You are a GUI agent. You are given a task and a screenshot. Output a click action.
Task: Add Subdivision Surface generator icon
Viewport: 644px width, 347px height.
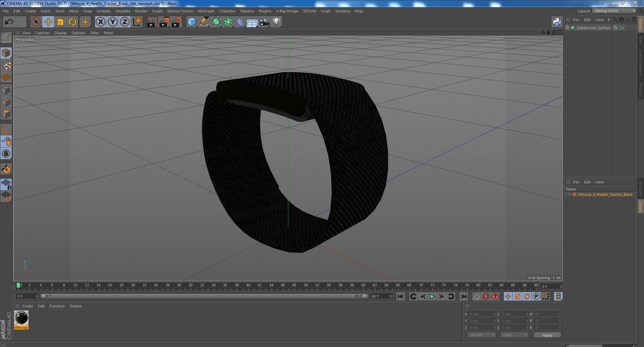tap(216, 22)
